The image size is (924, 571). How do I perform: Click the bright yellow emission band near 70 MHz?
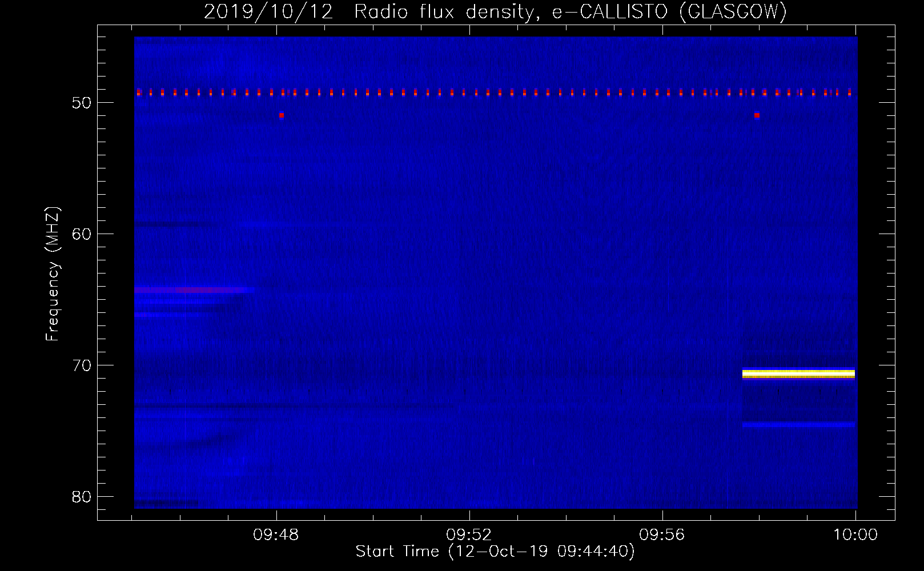pyautogui.click(x=798, y=374)
